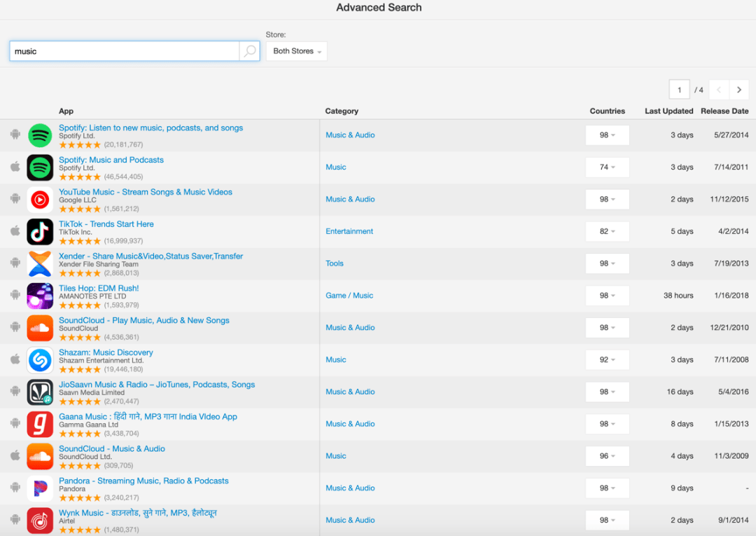Screen dimensions: 756x536
Task: Expand countries dropdown for Spotify Listen to new music
Action: 607,135
